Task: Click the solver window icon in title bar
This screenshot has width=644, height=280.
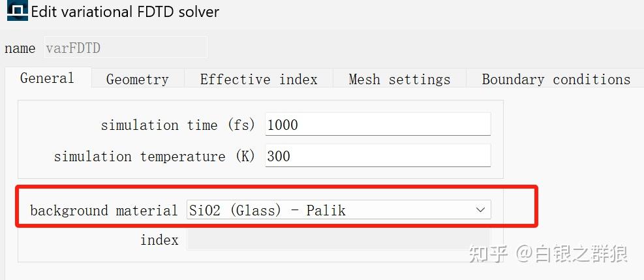Action: [16, 11]
